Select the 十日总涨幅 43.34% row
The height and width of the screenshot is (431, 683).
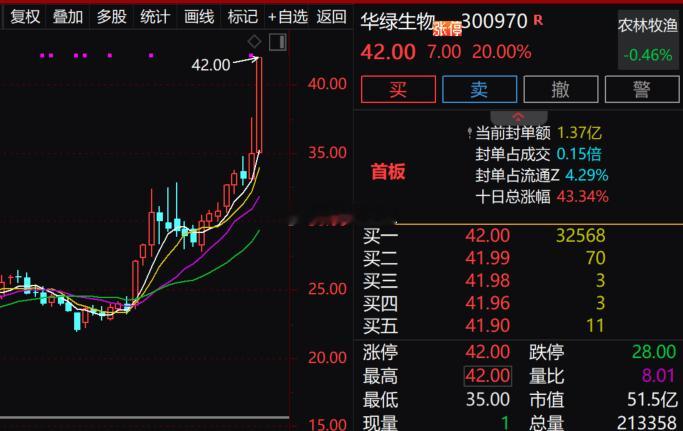(x=542, y=197)
